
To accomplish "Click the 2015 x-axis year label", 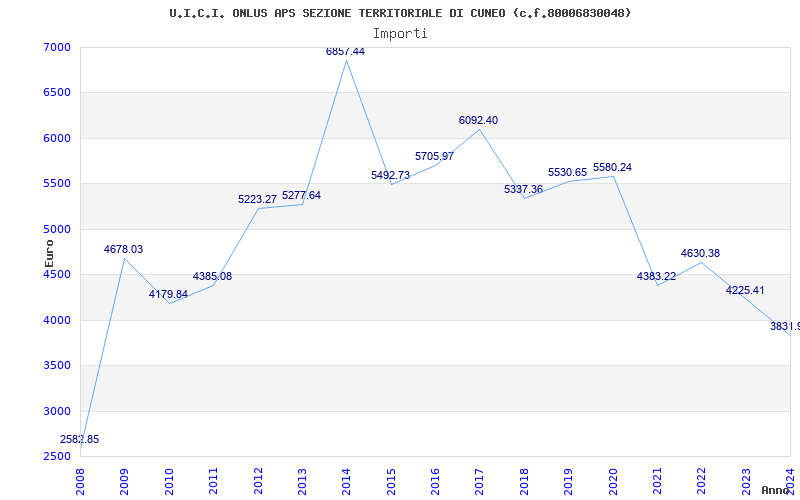I will [391, 481].
